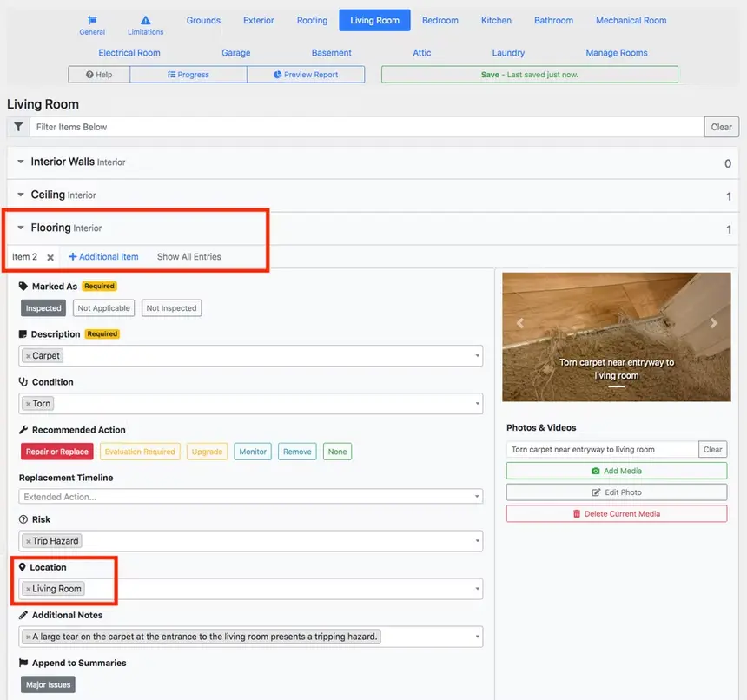This screenshot has width=747, height=700.
Task: Switch to the Grounds tab
Action: [203, 21]
